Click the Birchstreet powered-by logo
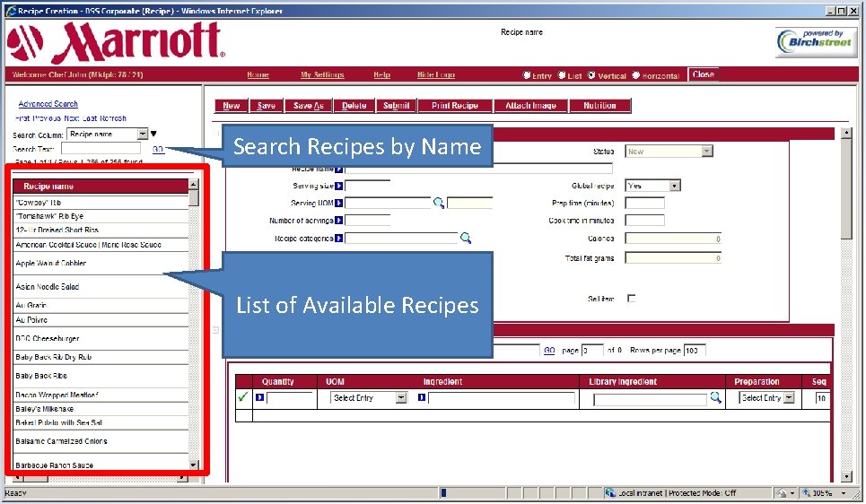Image resolution: width=866 pixels, height=504 pixels. [816, 42]
